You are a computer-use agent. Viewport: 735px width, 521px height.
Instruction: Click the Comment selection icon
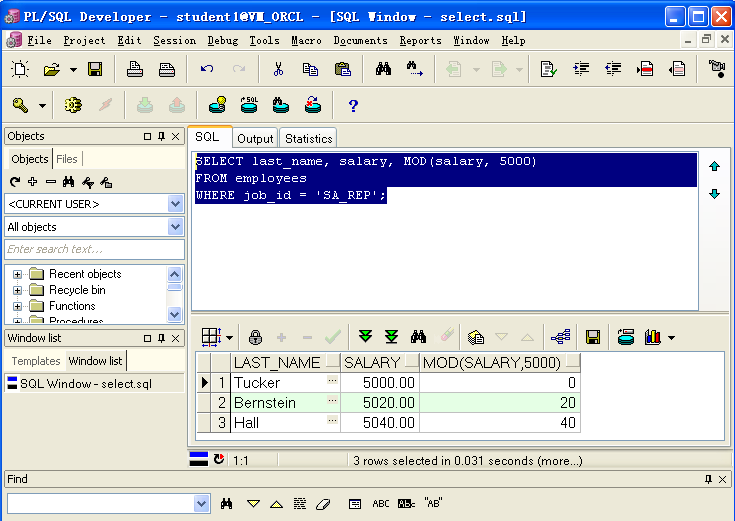[645, 69]
